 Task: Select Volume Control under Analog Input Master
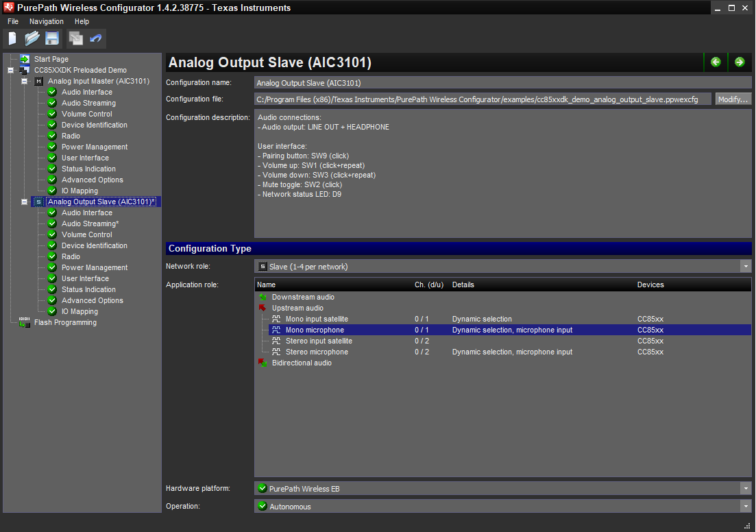point(87,114)
